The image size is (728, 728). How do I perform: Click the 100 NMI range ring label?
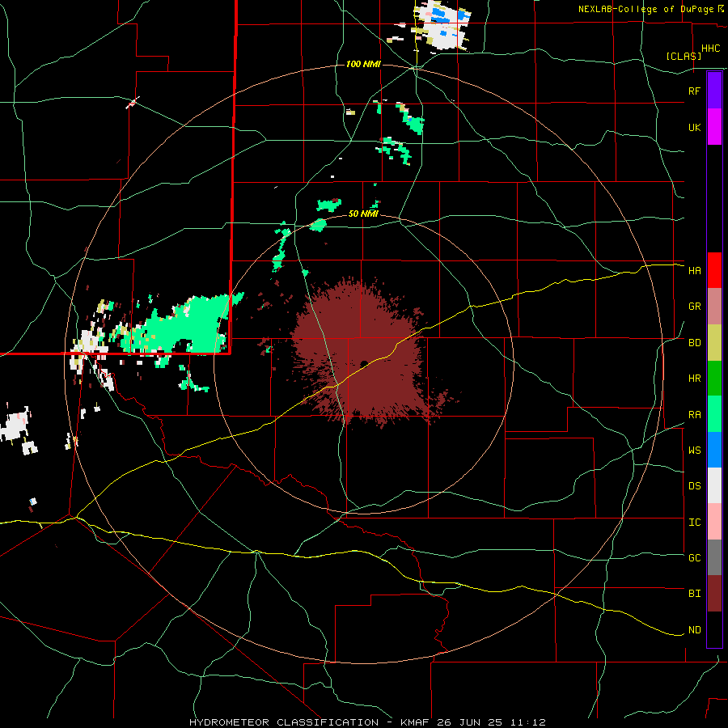pyautogui.click(x=363, y=64)
